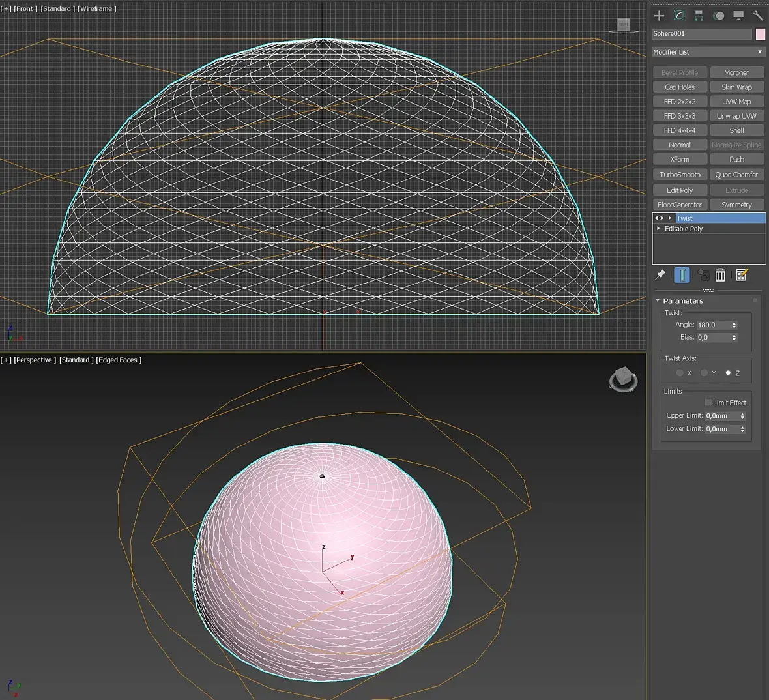Open the Create panel tab (plus icon)
Image resolution: width=769 pixels, height=700 pixels.
tap(659, 16)
